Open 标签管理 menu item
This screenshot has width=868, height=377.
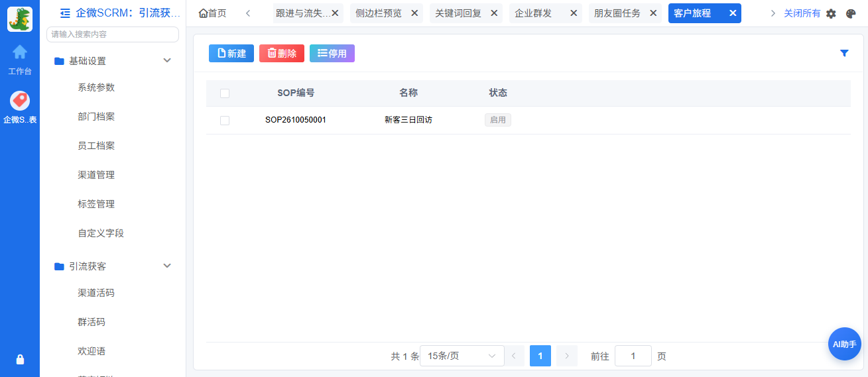pyautogui.click(x=96, y=204)
